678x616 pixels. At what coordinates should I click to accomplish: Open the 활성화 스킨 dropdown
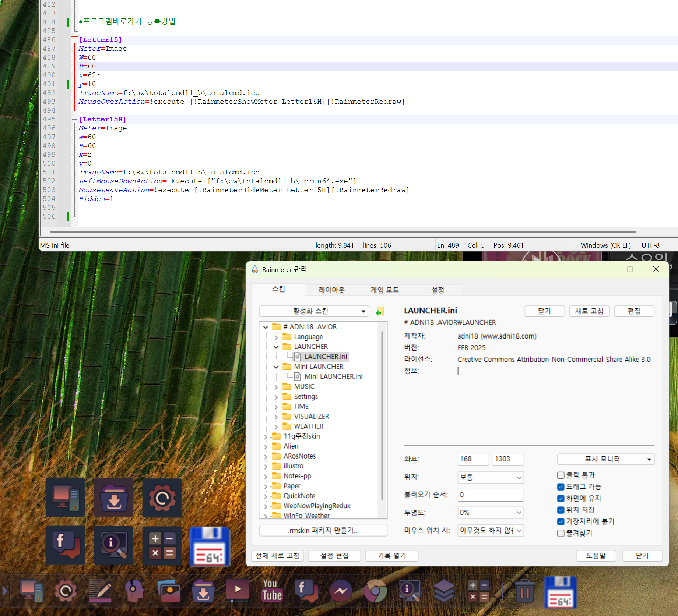point(314,311)
